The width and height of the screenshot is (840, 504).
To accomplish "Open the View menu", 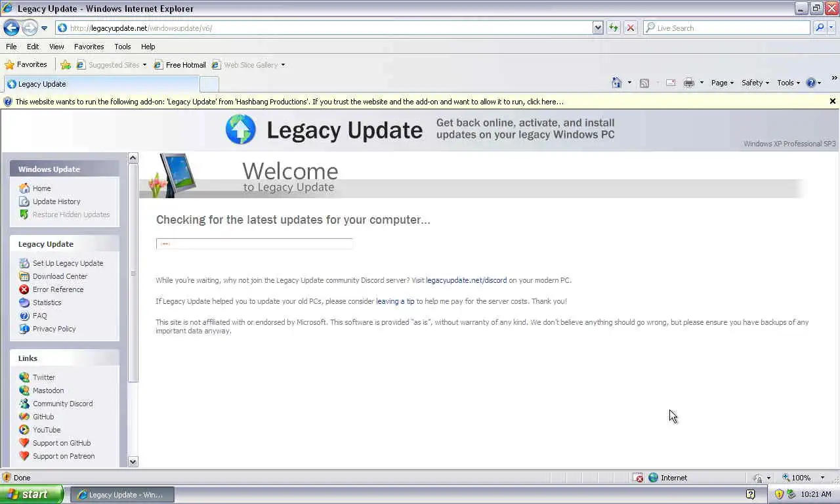I will coord(56,47).
